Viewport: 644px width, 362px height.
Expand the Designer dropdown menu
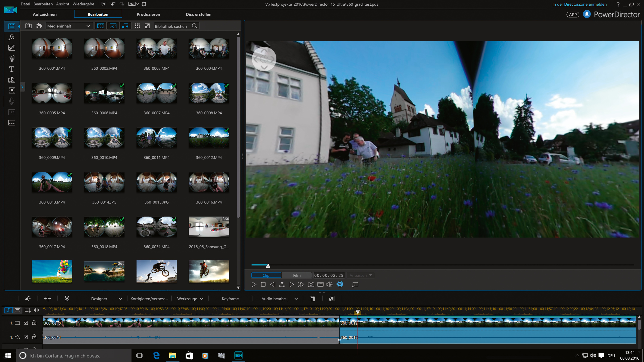tap(106, 299)
